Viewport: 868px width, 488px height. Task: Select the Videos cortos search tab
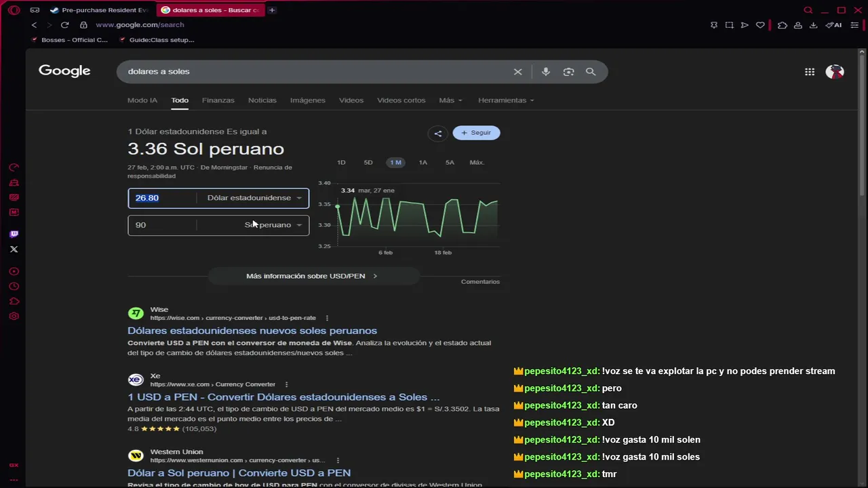tap(401, 100)
